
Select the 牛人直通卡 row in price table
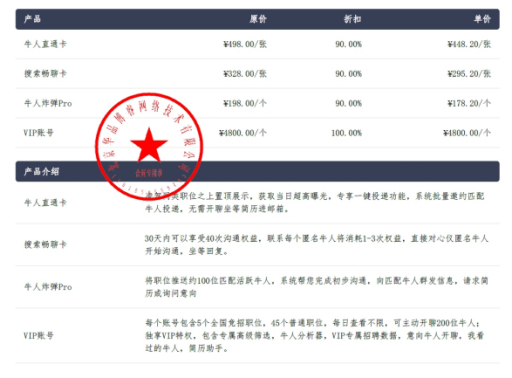(257, 44)
